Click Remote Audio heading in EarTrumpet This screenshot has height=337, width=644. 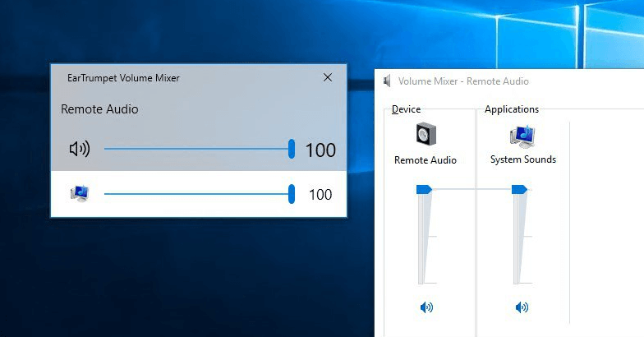pyautogui.click(x=99, y=109)
